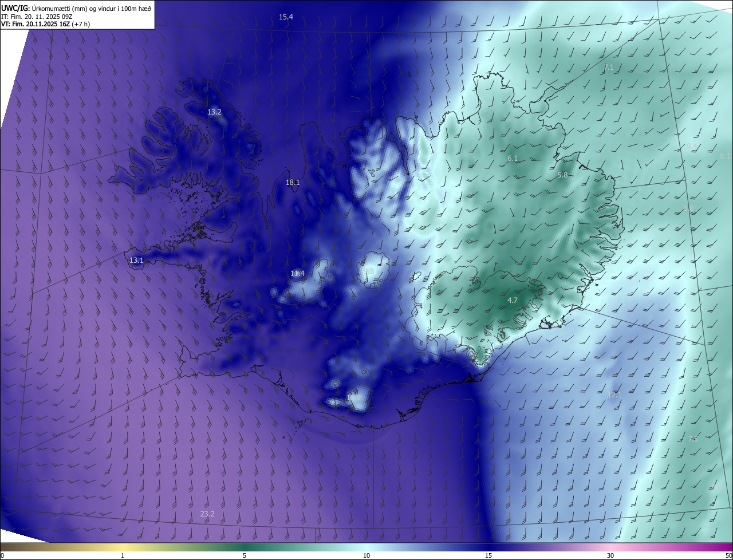Image resolution: width=733 pixels, height=560 pixels.
Task: Click the 15.4 value label
Action: (x=286, y=17)
